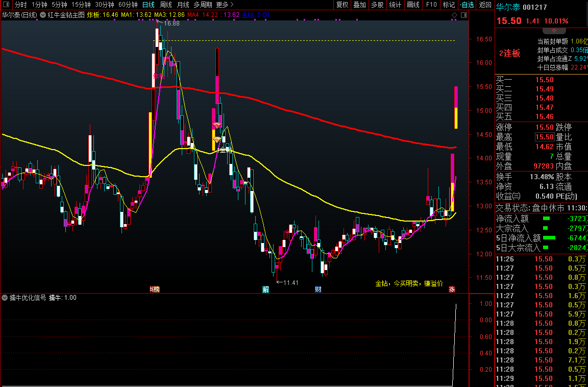Viewport: 588px width, 387px height.
Task: Click the 买三 price 15.48
Action: point(545,98)
